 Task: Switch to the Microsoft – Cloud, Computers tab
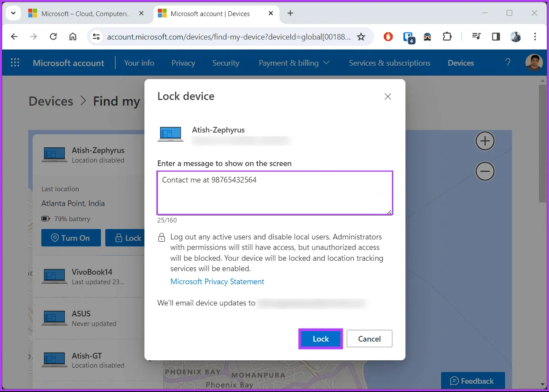tap(84, 13)
